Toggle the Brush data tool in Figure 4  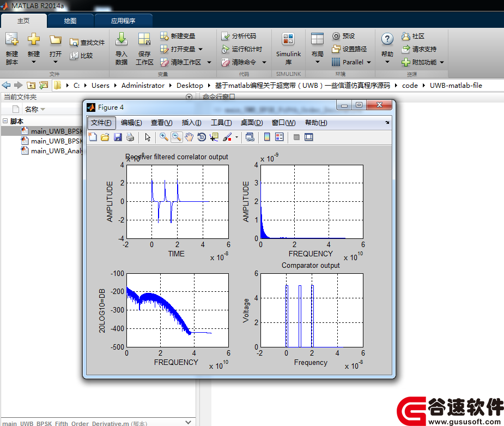click(x=227, y=137)
